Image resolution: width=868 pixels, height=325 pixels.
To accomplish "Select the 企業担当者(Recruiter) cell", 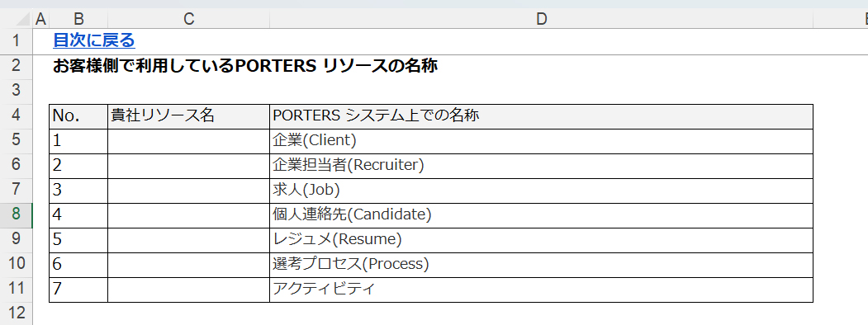I will pyautogui.click(x=542, y=167).
